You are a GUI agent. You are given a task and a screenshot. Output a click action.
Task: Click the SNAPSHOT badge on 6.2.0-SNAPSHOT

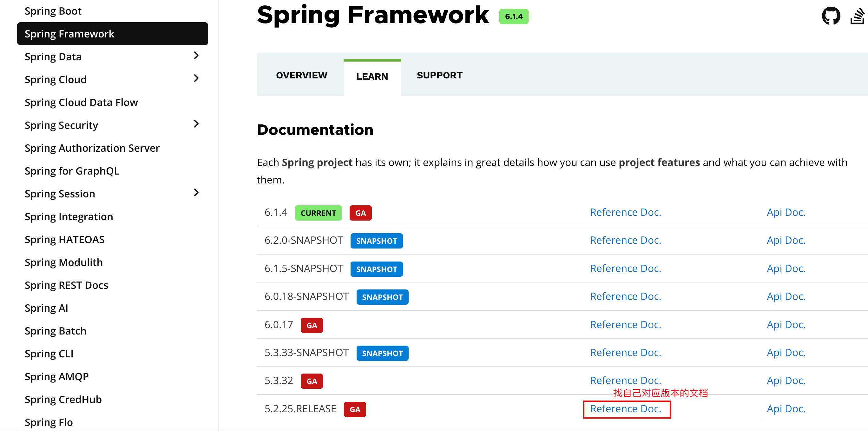[376, 241]
